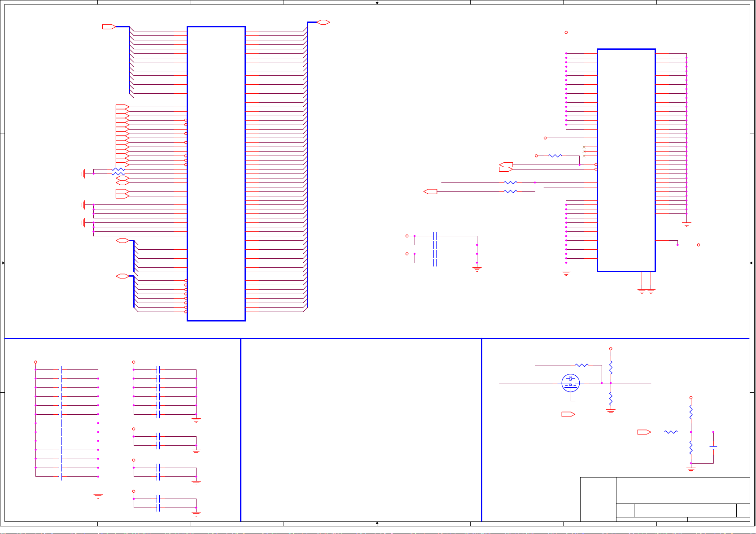Click the ground symbol of the four-capacitor middle group
Image resolution: width=756 pixels, height=534 pixels.
click(x=477, y=269)
